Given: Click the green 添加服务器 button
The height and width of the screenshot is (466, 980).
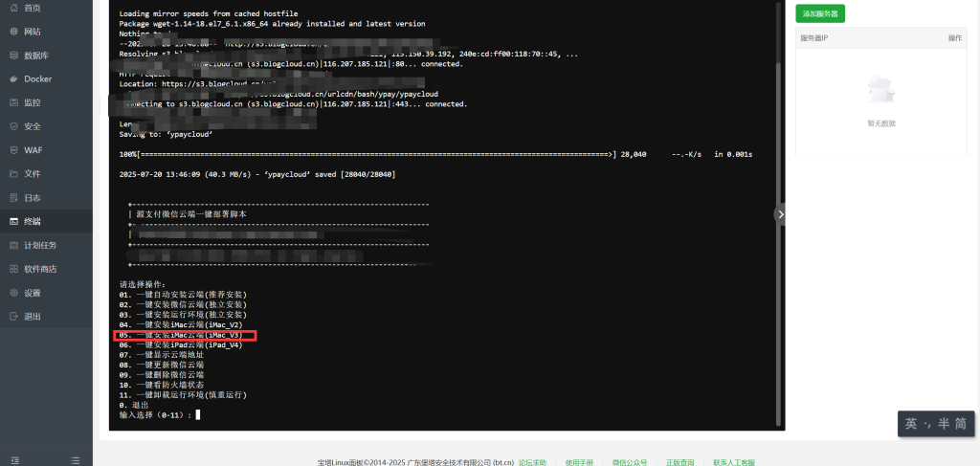Looking at the screenshot, I should 820,13.
